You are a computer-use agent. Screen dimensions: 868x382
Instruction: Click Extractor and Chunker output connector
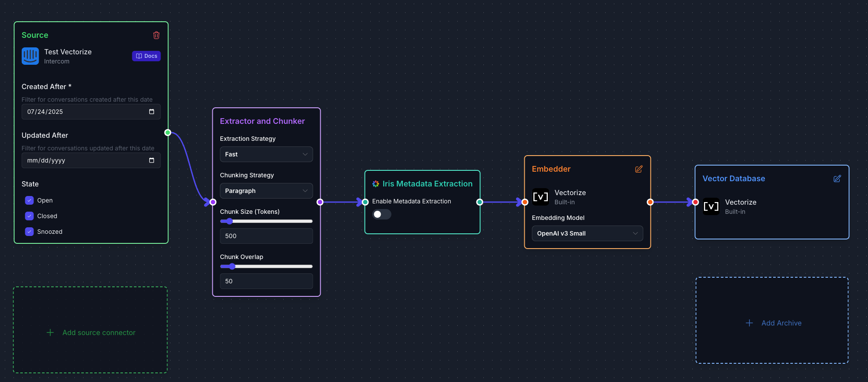coord(320,202)
